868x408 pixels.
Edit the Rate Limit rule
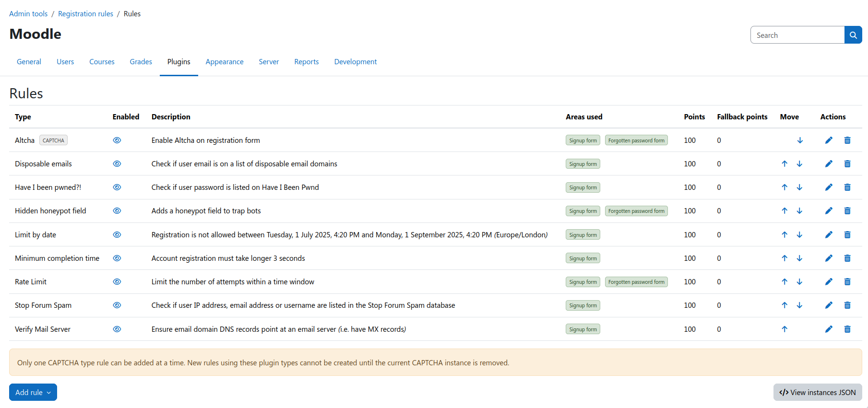(829, 282)
